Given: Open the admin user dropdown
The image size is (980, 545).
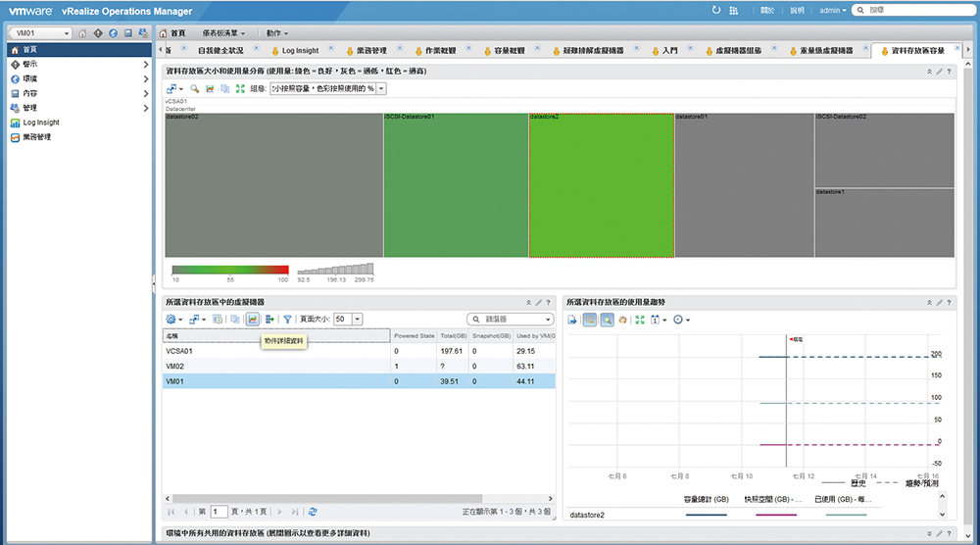Looking at the screenshot, I should (x=832, y=10).
